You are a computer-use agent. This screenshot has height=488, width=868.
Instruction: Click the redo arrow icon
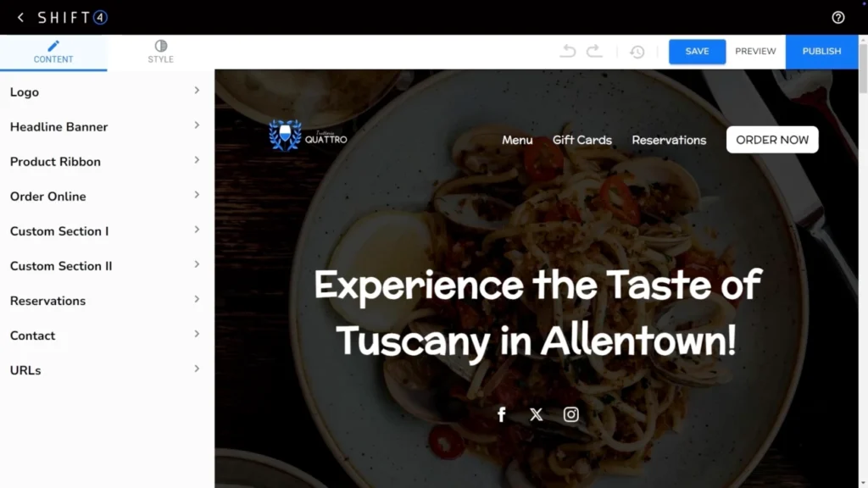pyautogui.click(x=594, y=52)
